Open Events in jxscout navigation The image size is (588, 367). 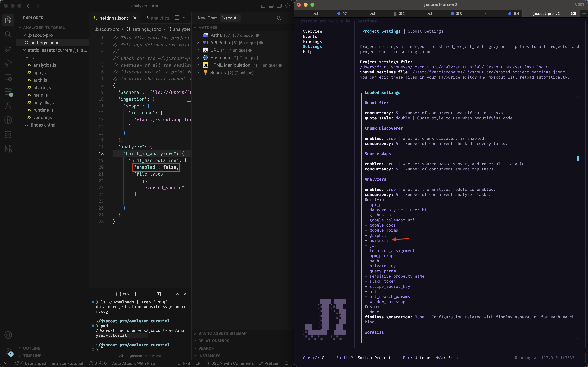(310, 36)
